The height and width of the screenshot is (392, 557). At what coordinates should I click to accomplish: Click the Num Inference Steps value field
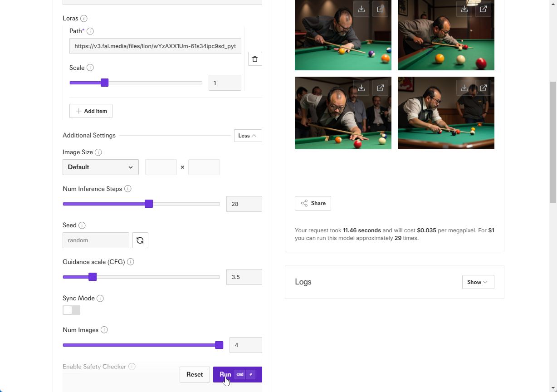point(244,204)
